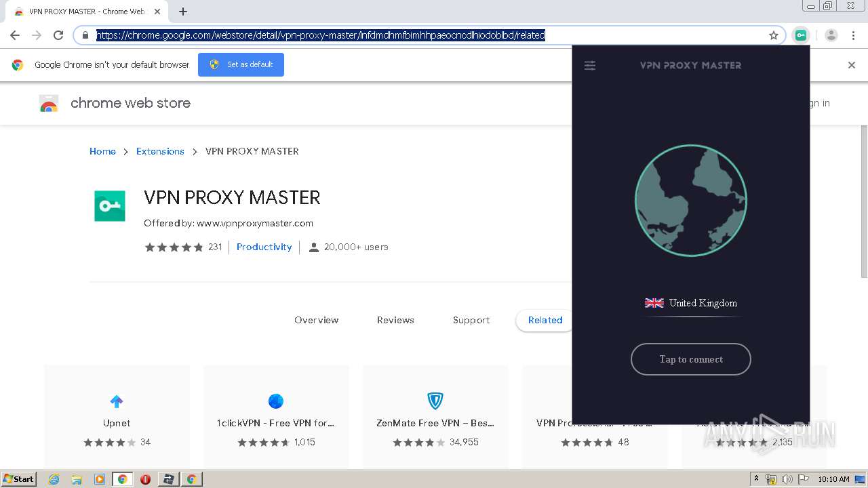Open Windows Start menu
This screenshot has height=488, width=868.
[x=18, y=479]
